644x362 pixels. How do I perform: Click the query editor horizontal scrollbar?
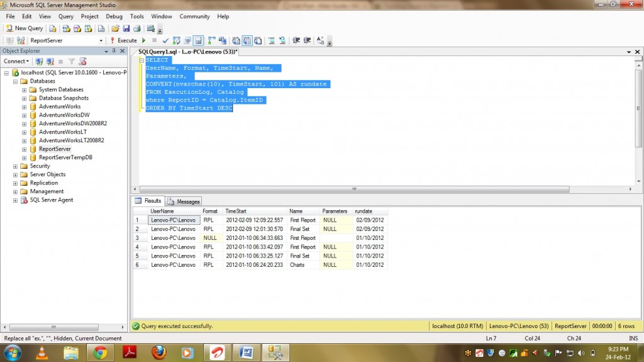352,189
